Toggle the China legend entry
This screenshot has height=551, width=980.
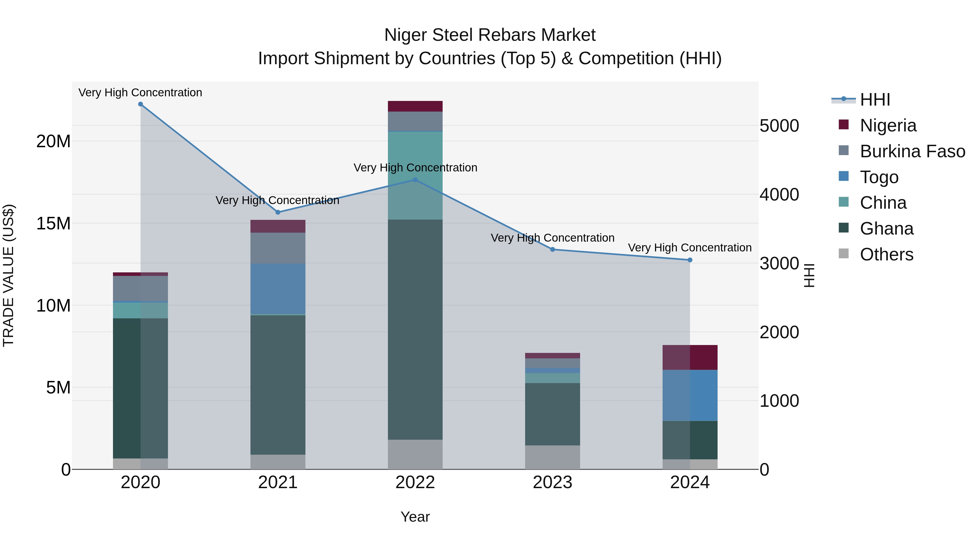click(x=873, y=203)
